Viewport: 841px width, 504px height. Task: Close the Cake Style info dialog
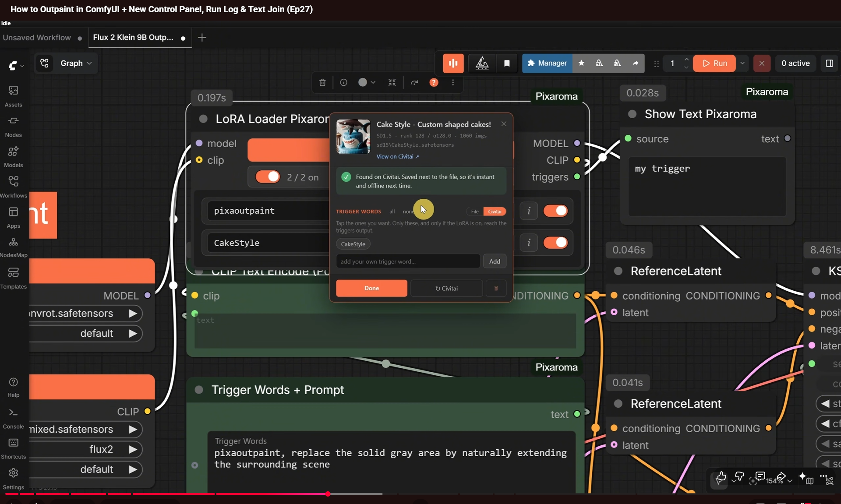(504, 124)
